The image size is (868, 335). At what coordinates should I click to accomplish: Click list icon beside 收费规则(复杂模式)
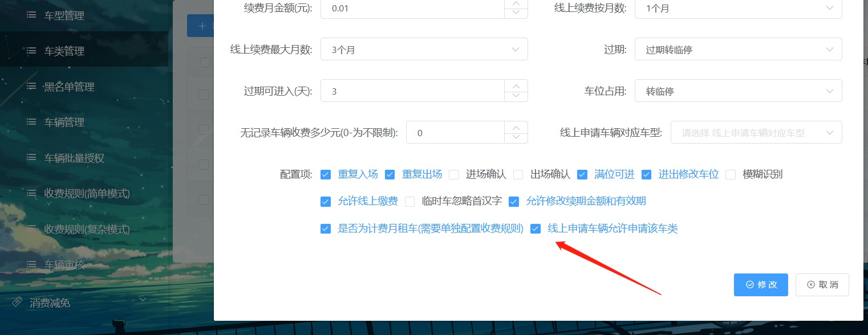(x=31, y=228)
